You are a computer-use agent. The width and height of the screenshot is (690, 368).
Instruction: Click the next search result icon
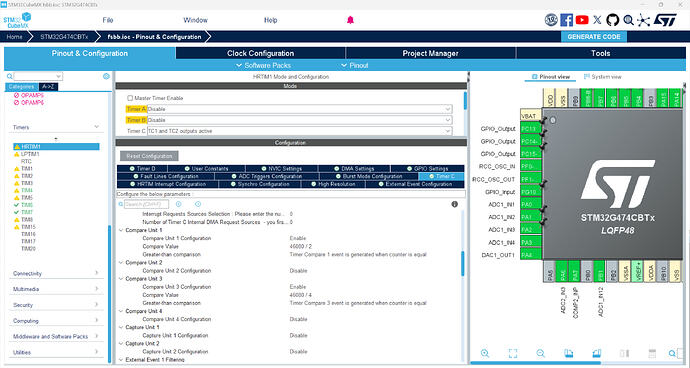[198, 204]
